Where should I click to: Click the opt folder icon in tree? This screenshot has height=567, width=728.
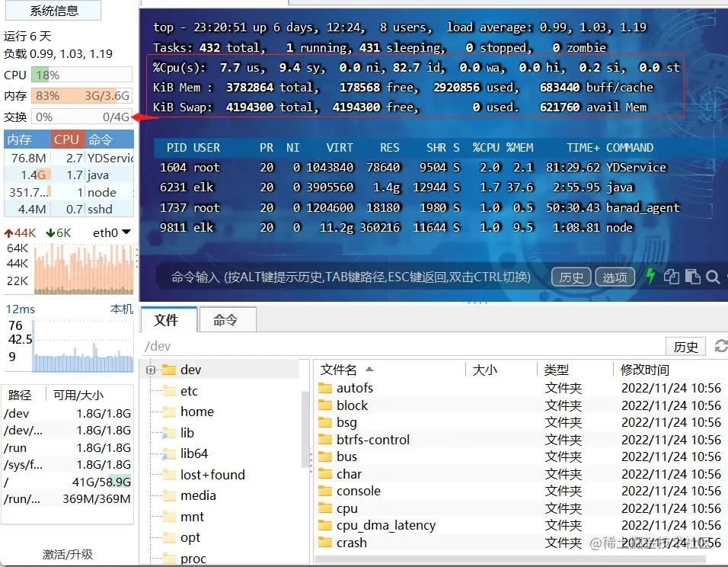(170, 537)
